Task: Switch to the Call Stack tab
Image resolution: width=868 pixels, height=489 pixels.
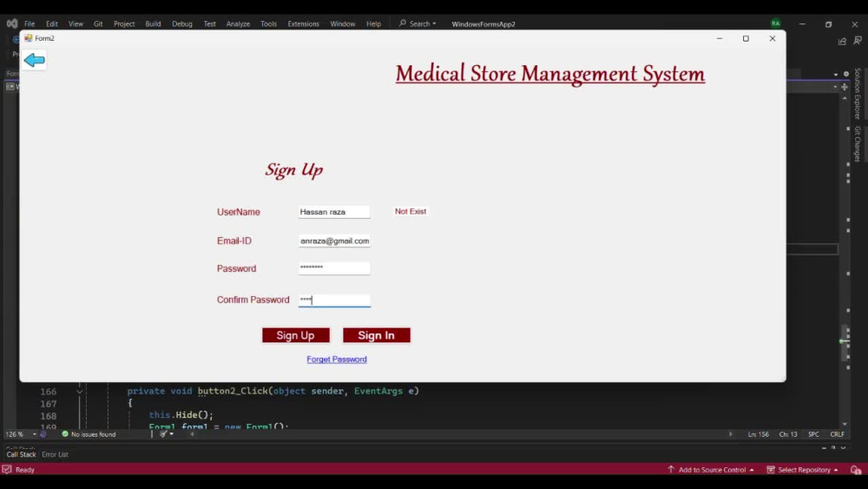Action: click(21, 454)
